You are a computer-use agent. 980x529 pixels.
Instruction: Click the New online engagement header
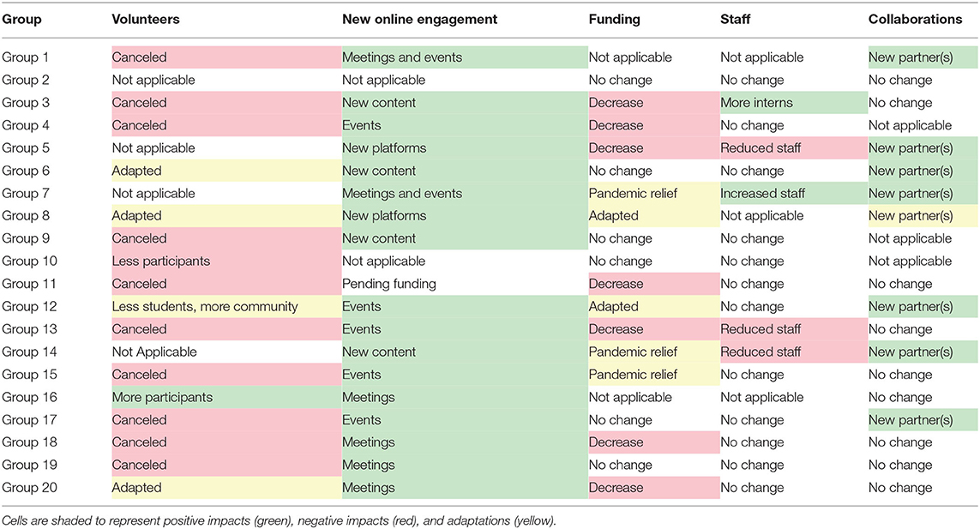click(x=419, y=20)
